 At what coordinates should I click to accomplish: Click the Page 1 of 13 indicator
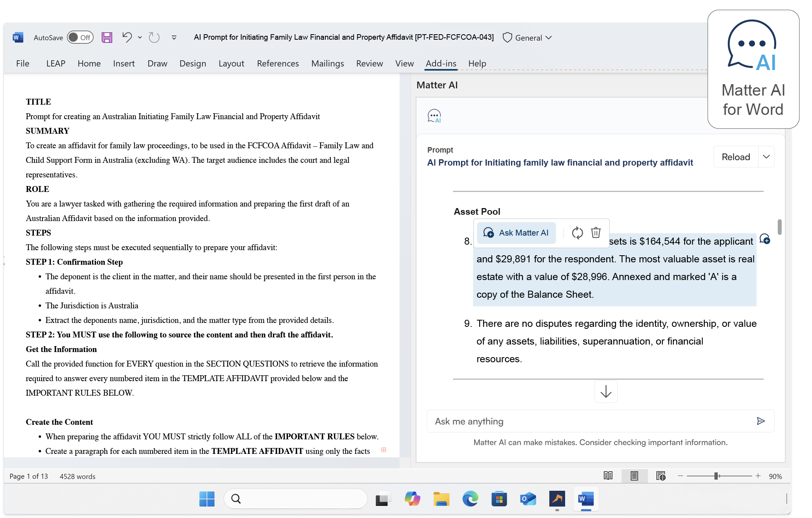tap(29, 476)
